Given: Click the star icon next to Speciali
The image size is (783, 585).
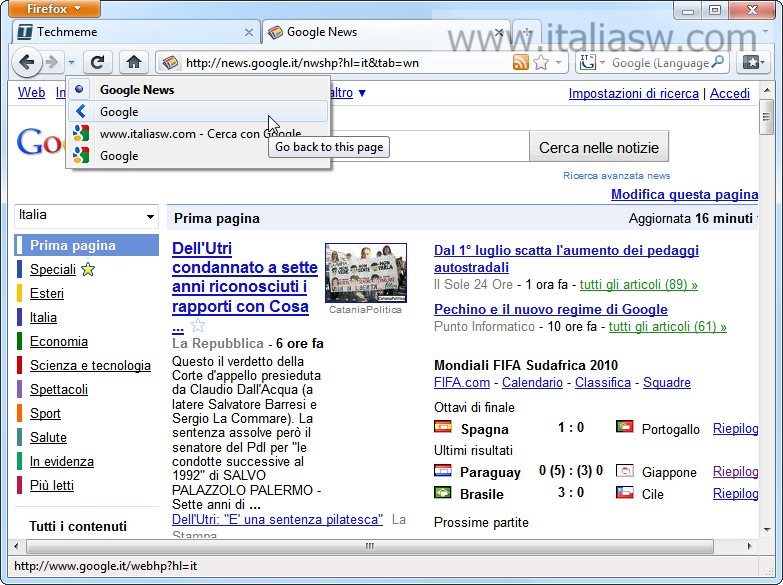Looking at the screenshot, I should tap(88, 269).
